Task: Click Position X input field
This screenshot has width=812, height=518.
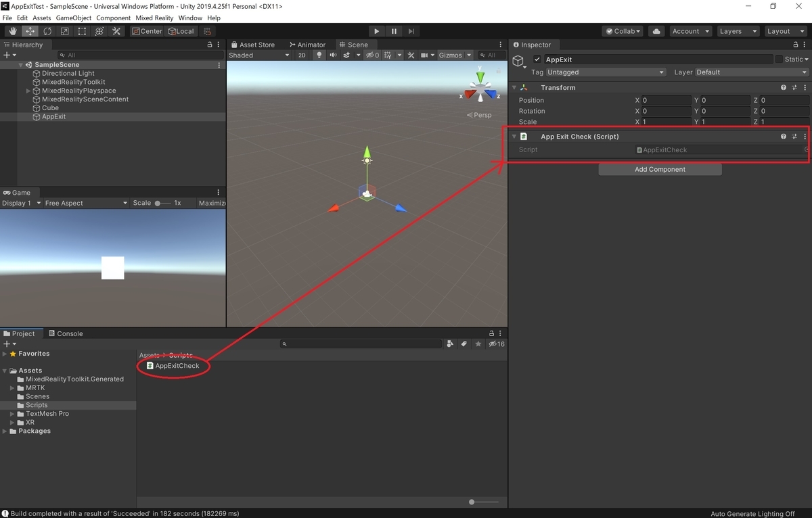Action: pyautogui.click(x=665, y=100)
